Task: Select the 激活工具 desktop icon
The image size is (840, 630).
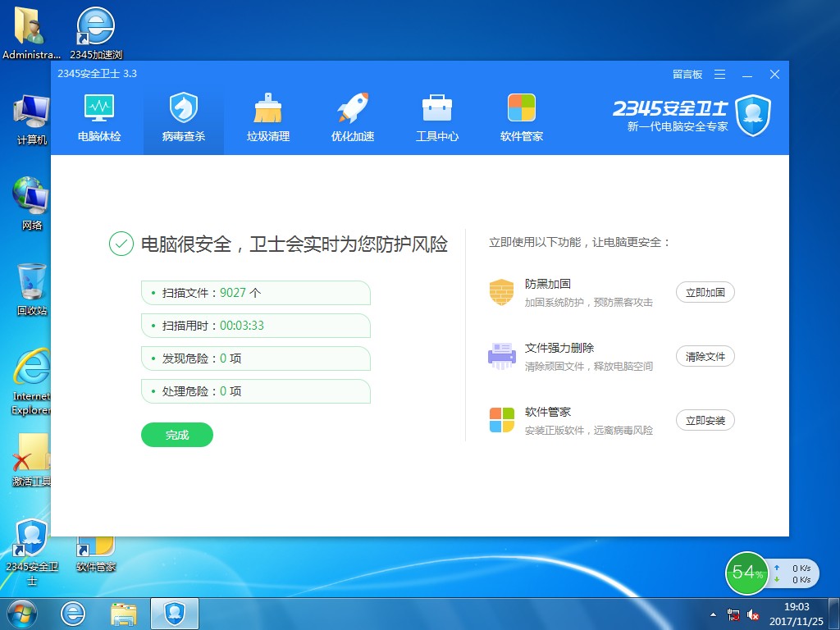Action: click(32, 459)
